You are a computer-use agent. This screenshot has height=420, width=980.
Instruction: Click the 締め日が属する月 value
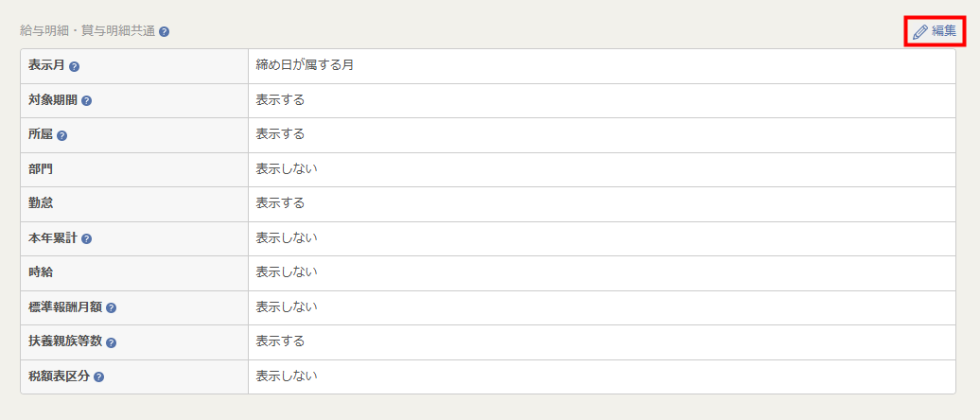point(305,66)
